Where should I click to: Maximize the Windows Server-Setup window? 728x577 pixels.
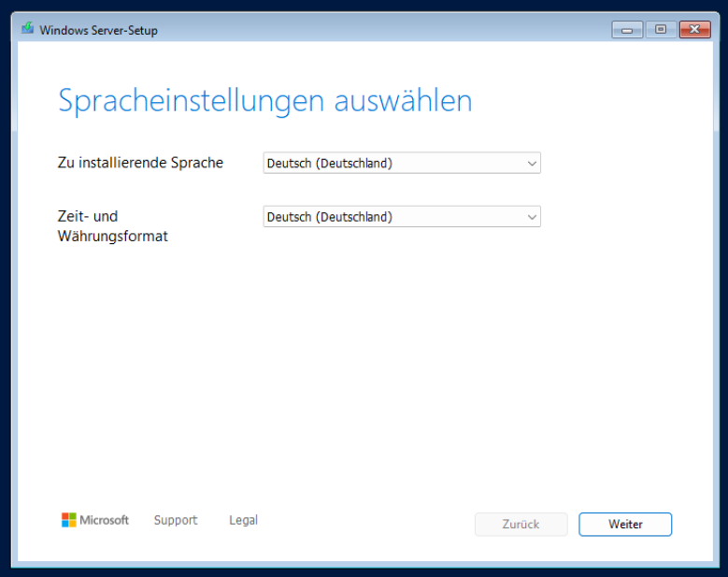coord(661,30)
